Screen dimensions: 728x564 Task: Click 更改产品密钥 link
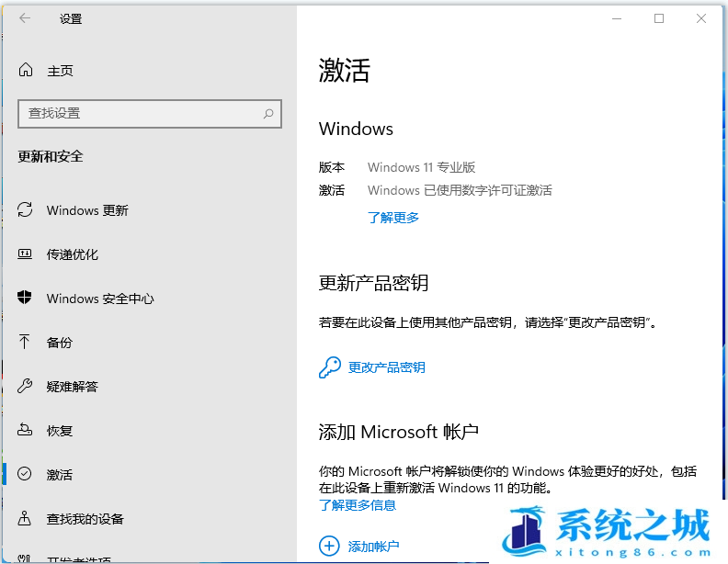click(387, 367)
